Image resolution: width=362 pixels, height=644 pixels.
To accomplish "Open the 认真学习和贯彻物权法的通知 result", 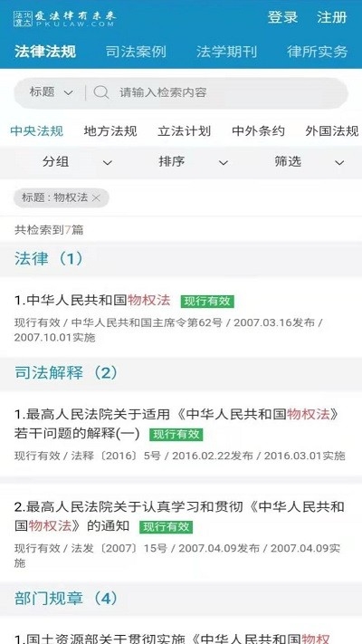I will (179, 516).
